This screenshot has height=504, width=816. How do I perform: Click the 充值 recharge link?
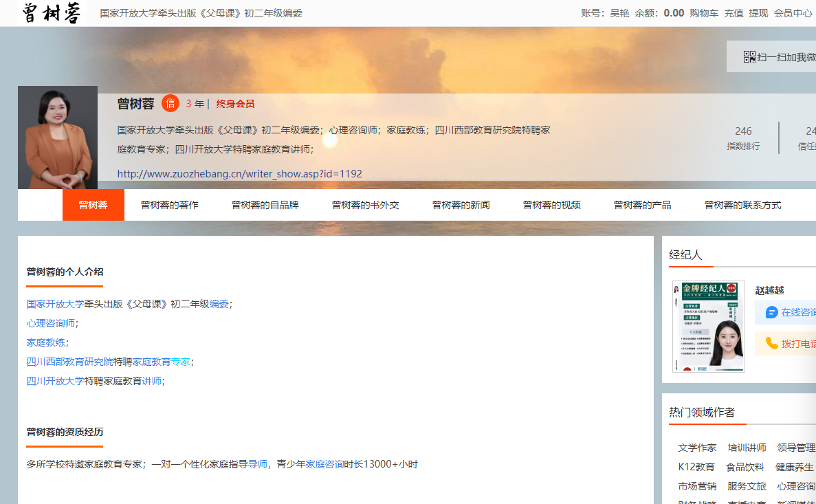coord(734,13)
